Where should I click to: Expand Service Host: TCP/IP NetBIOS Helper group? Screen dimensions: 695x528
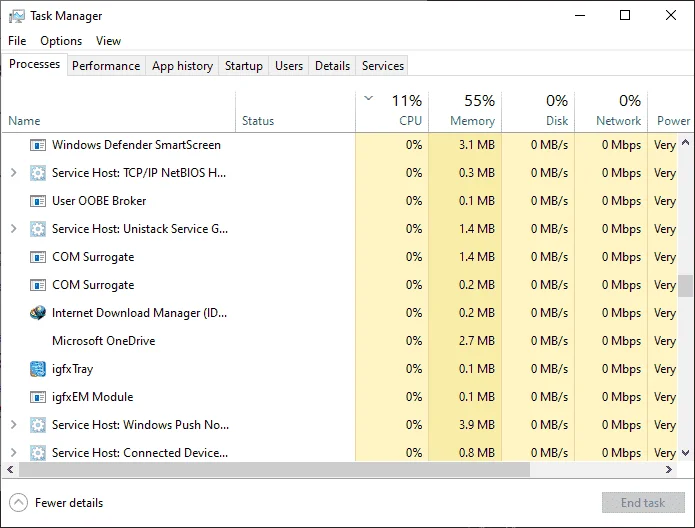pos(13,172)
